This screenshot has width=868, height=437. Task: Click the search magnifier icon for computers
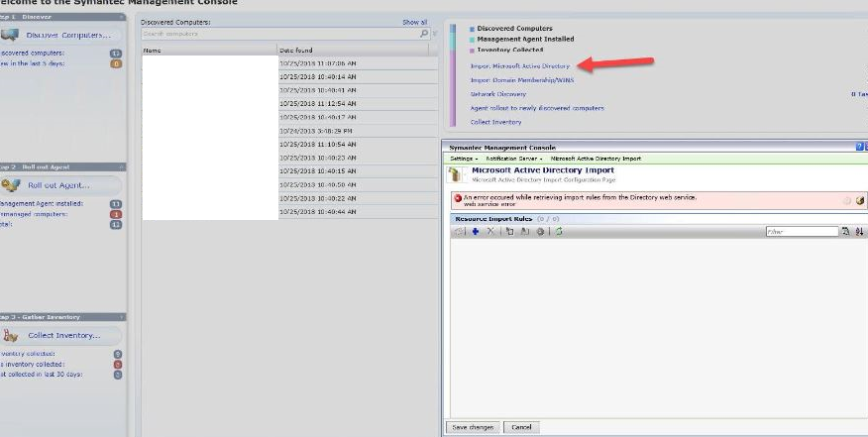[x=424, y=34]
